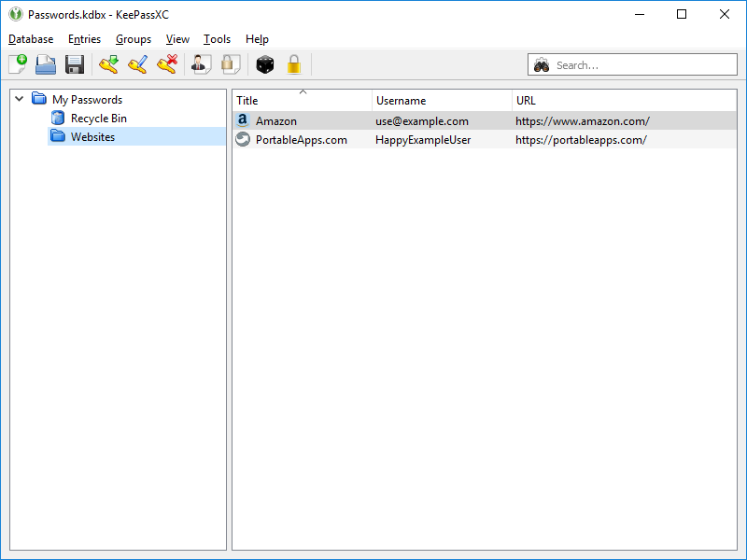Save the database using floppy disk icon
Viewport: 747px width, 560px height.
tap(75, 64)
